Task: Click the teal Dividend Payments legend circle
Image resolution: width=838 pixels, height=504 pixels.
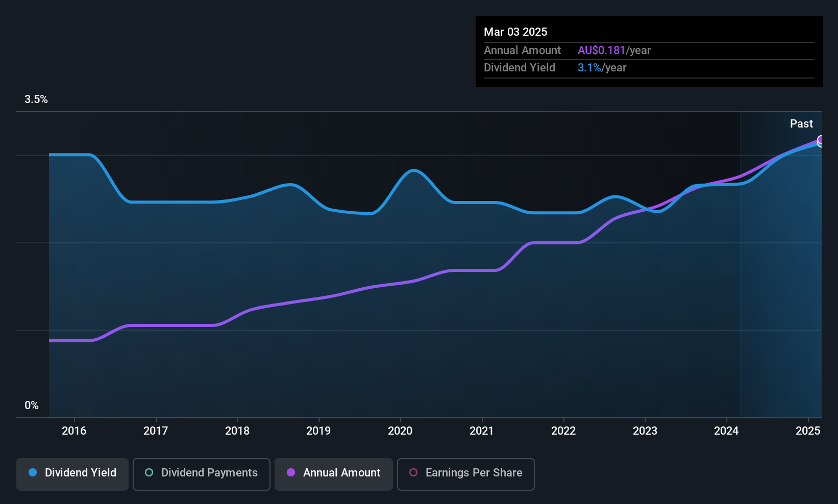Action: click(149, 473)
